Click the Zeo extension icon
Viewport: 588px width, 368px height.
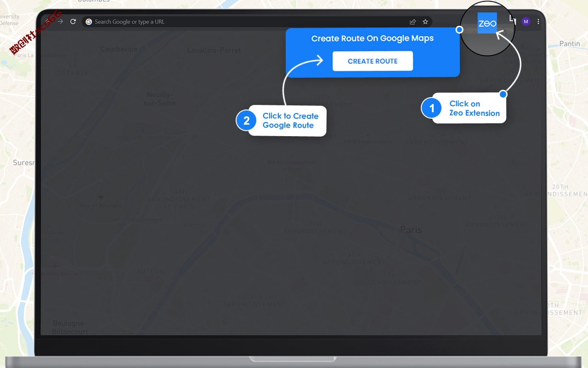[x=487, y=23]
